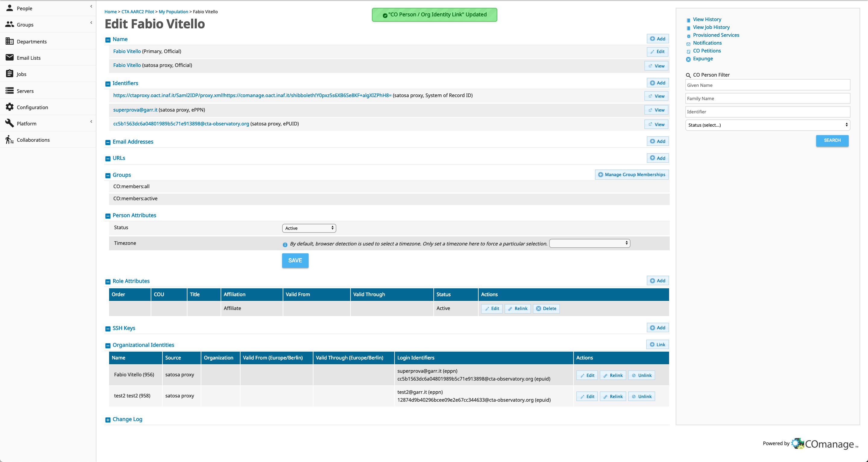Viewport: 868px width, 462px height.
Task: Collapse the Person Attributes section
Action: tap(108, 216)
